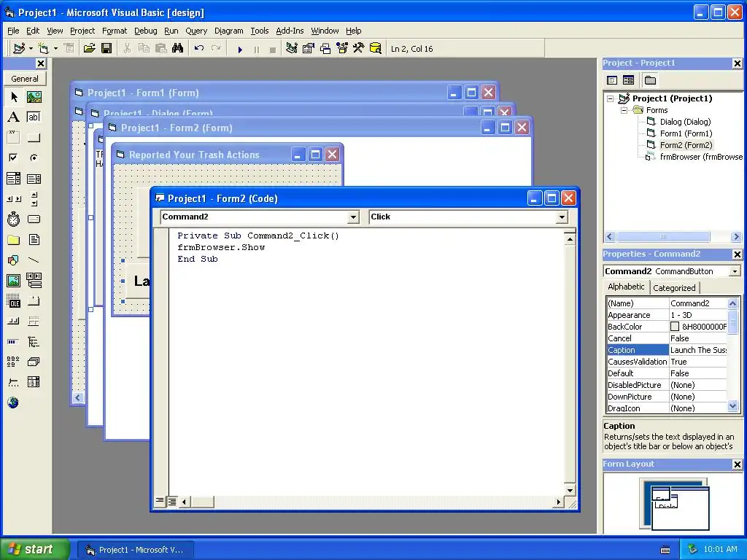Pick the Shape control in the toolbox
The width and height of the screenshot is (747, 560).
[x=13, y=260]
